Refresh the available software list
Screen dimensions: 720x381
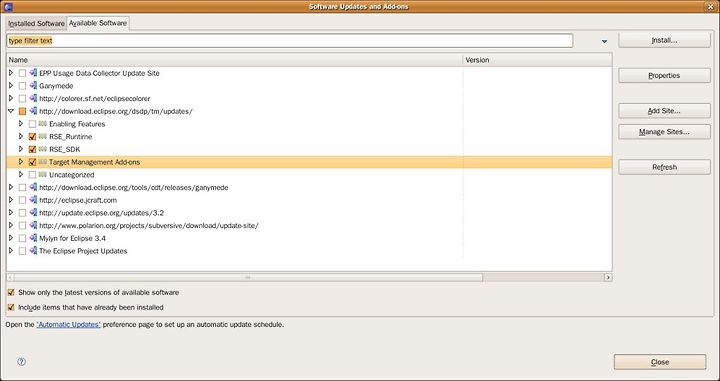point(664,167)
